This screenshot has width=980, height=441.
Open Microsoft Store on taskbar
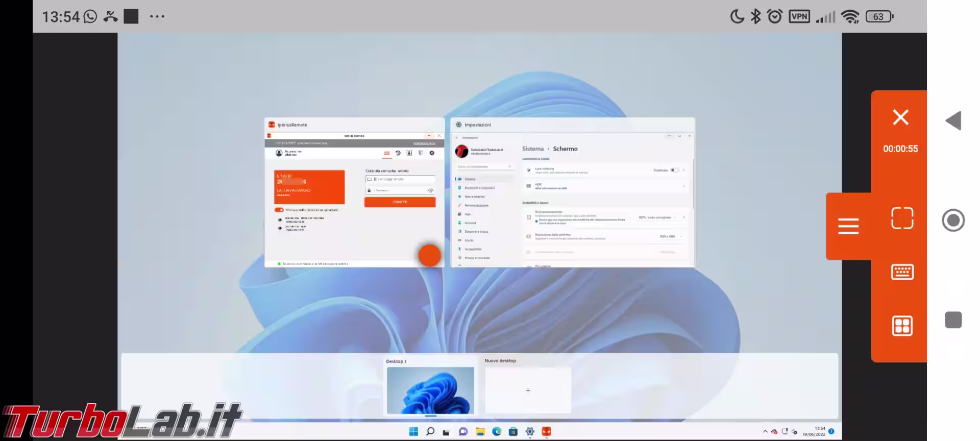pos(513,432)
